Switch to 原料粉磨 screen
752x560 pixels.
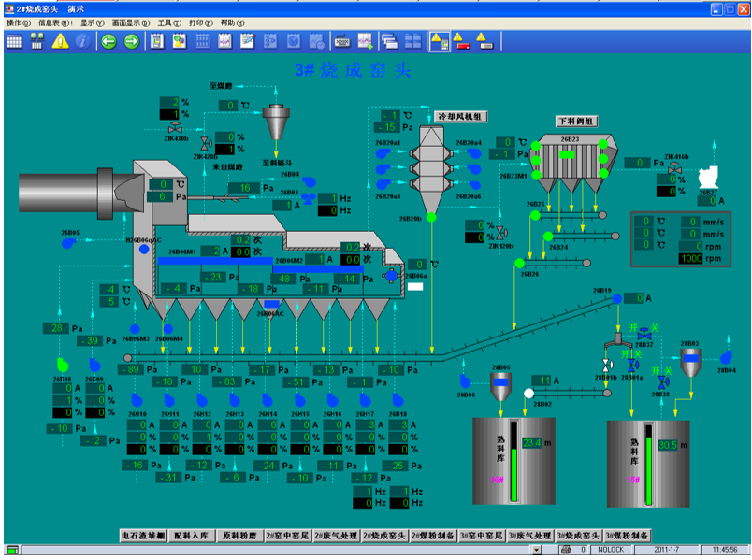tap(239, 536)
